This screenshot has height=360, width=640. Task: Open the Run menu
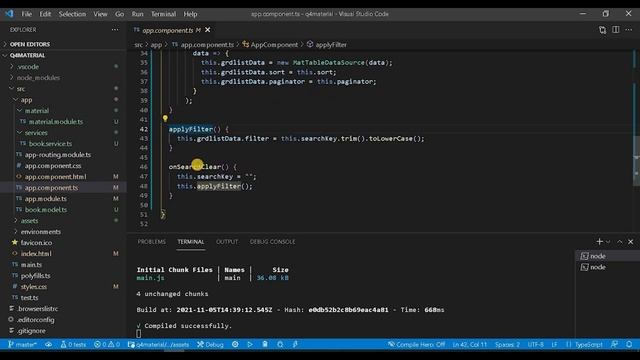pos(137,14)
